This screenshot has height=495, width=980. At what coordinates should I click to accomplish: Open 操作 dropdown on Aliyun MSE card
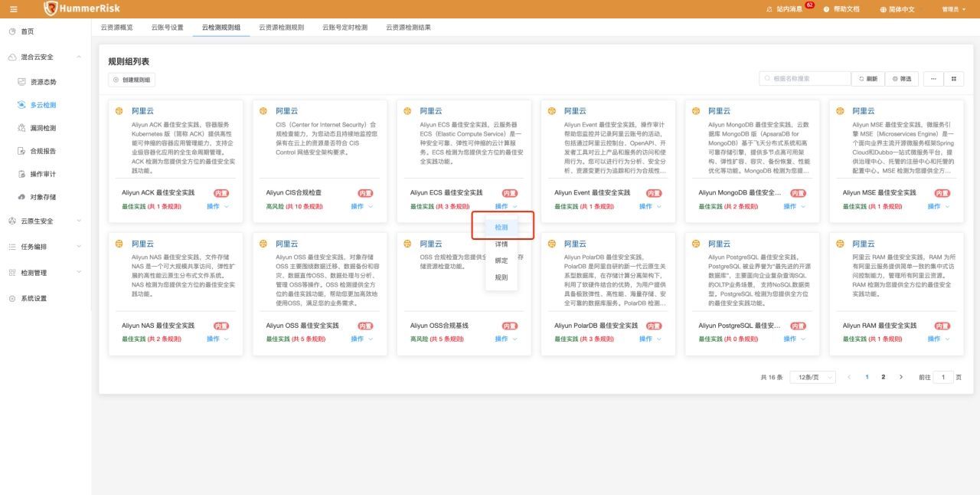[x=938, y=206]
